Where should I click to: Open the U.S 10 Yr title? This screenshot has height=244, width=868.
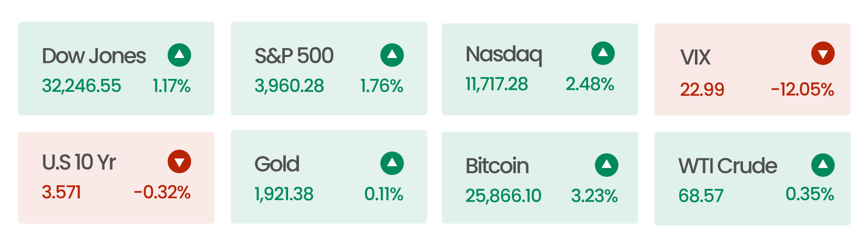(x=79, y=162)
